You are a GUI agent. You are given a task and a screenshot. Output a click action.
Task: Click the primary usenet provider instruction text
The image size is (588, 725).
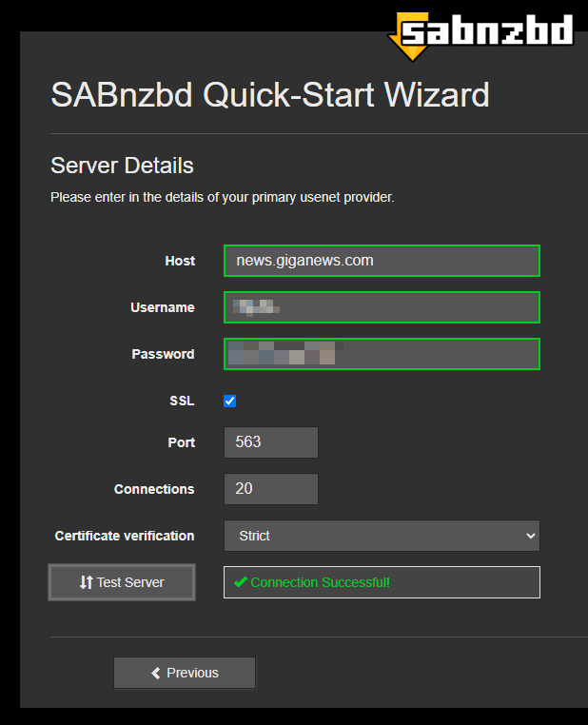tap(223, 198)
